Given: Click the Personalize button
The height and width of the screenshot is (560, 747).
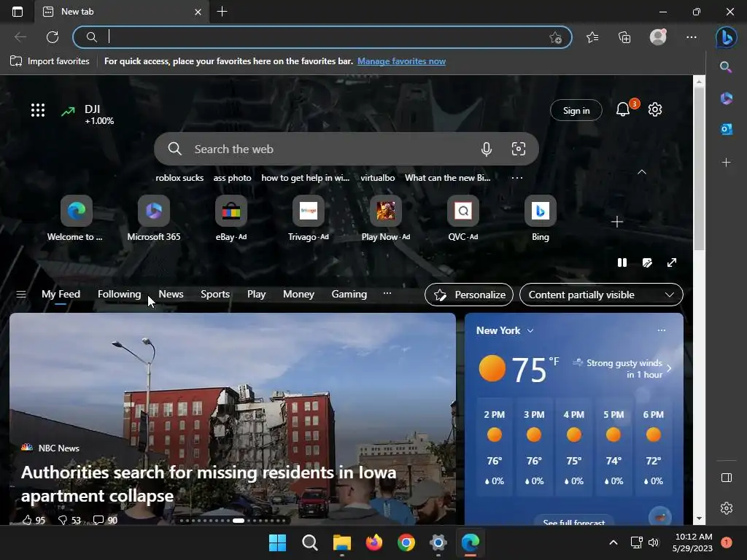Looking at the screenshot, I should 469,295.
